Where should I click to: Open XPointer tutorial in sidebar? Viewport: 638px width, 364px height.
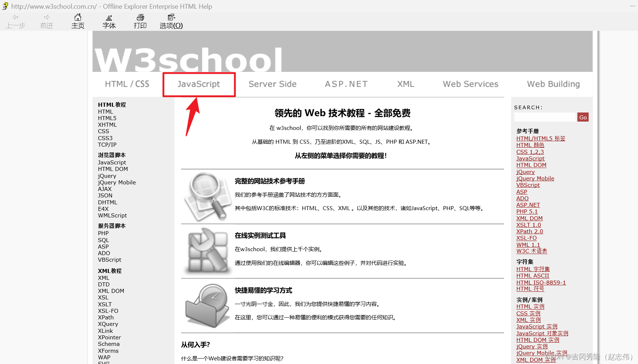tap(109, 338)
